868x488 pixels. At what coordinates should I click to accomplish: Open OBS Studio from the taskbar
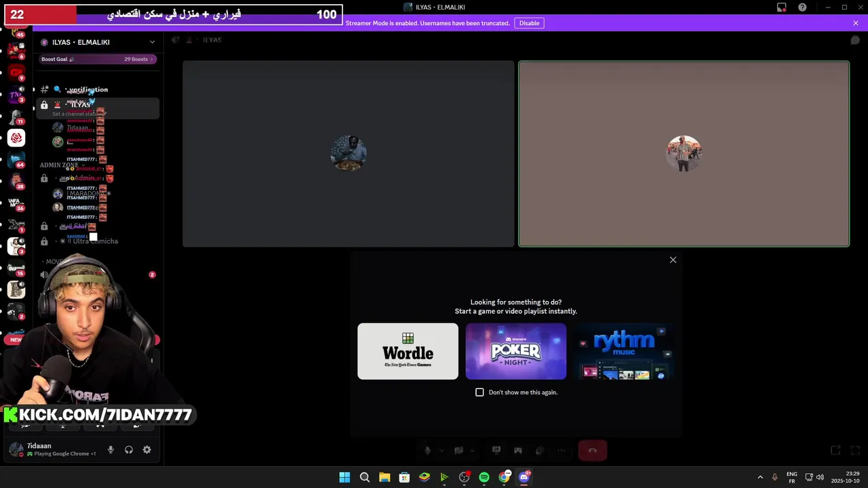(464, 477)
